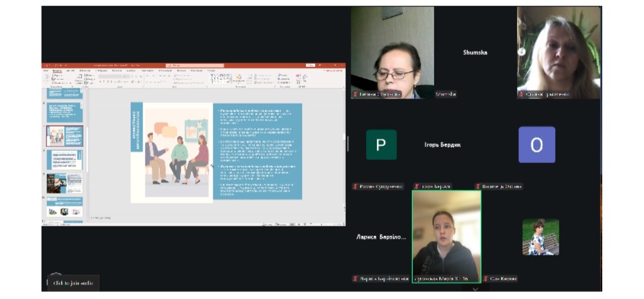Open the garden photo participant avatar
644x299 pixels.
point(540,237)
